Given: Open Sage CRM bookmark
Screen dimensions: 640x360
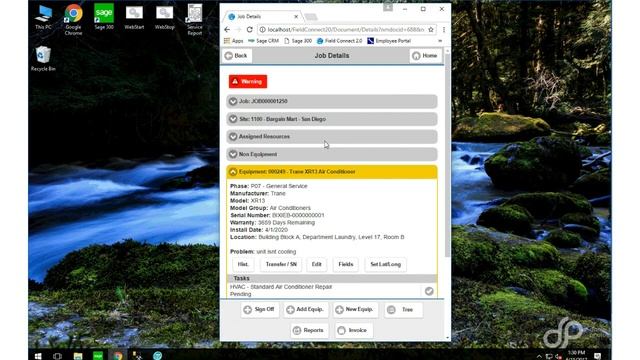Looking at the screenshot, I should [x=263, y=41].
